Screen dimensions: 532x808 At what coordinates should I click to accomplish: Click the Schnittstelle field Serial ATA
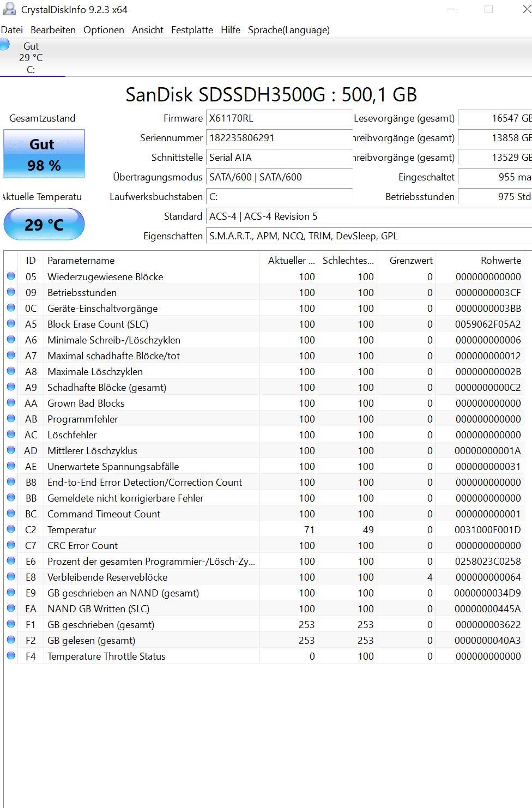[279, 158]
